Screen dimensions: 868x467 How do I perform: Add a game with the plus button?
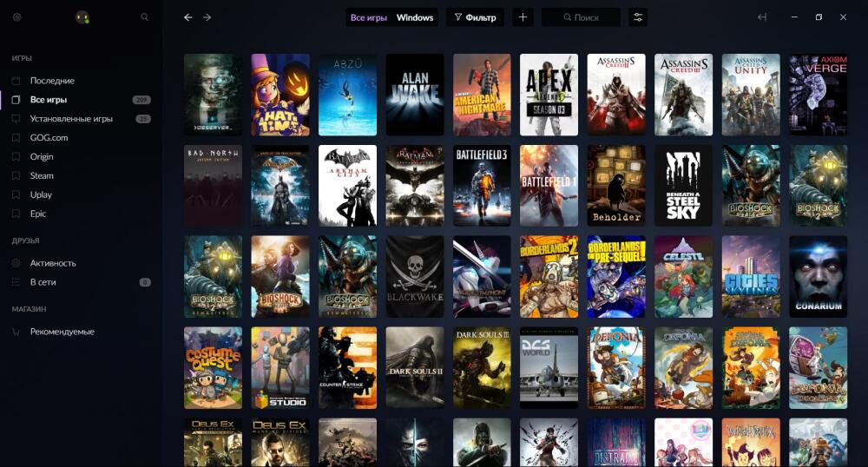pos(523,17)
